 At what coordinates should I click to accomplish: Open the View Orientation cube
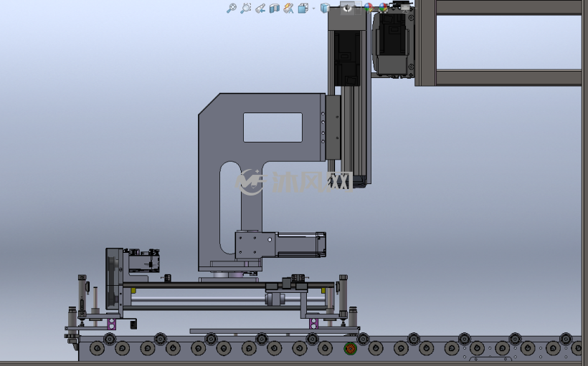point(303,9)
